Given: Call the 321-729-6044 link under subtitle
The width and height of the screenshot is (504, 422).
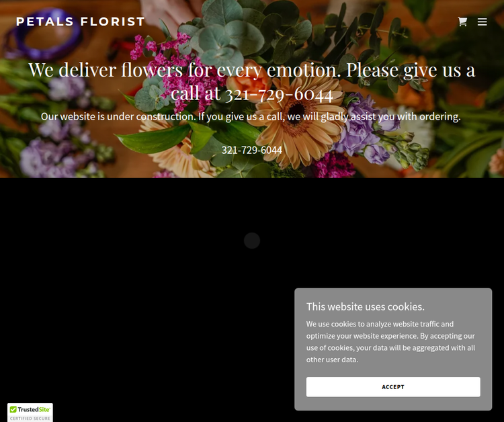Looking at the screenshot, I should point(252,150).
